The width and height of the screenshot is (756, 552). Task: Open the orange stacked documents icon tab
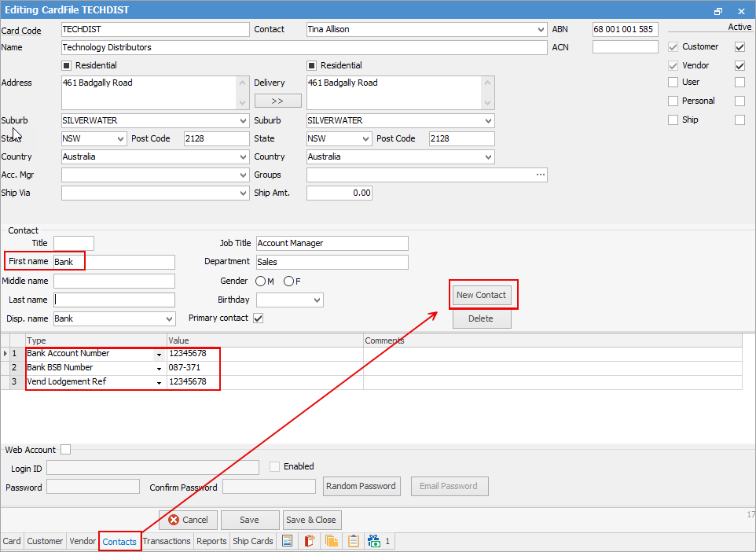(x=331, y=541)
